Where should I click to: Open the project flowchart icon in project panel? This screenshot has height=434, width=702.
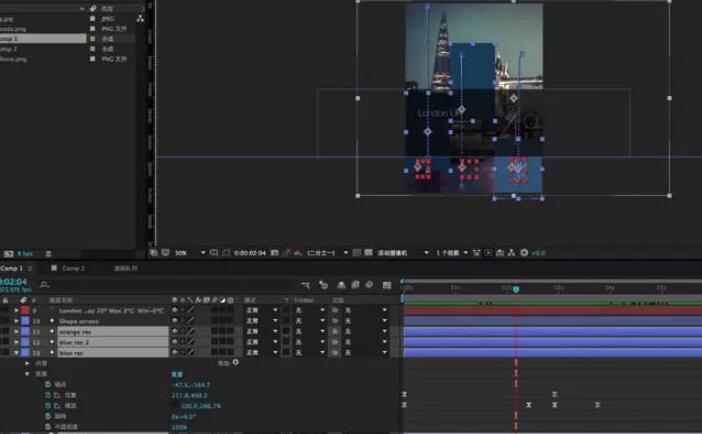pos(140,18)
